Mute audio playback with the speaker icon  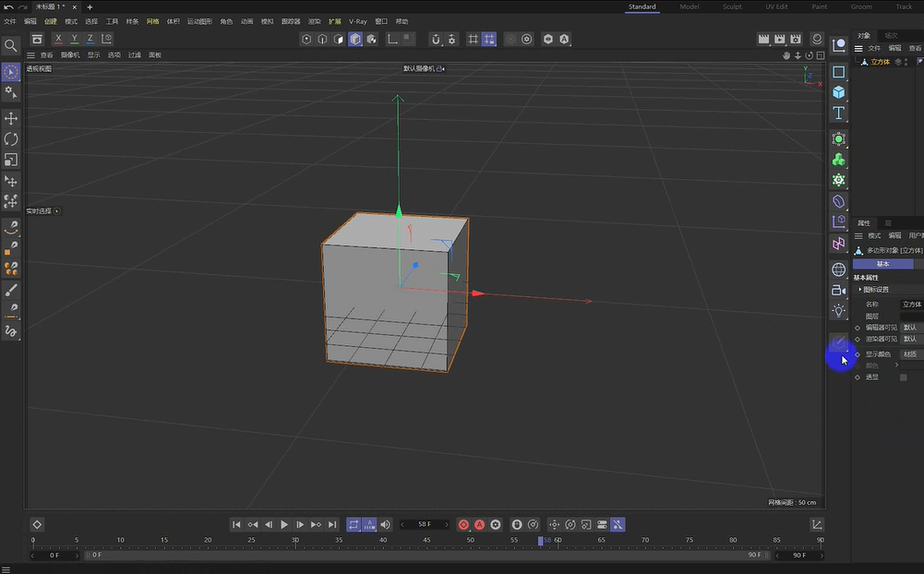tap(384, 524)
